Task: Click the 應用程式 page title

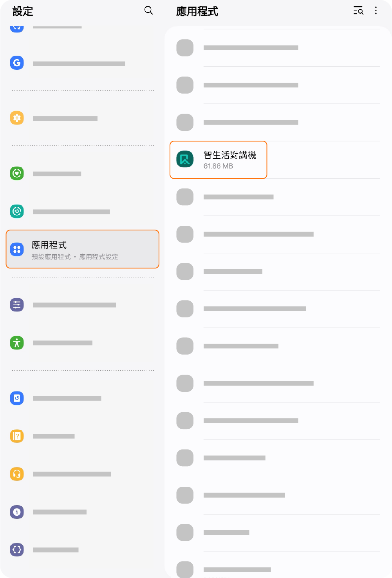Action: [x=197, y=11]
